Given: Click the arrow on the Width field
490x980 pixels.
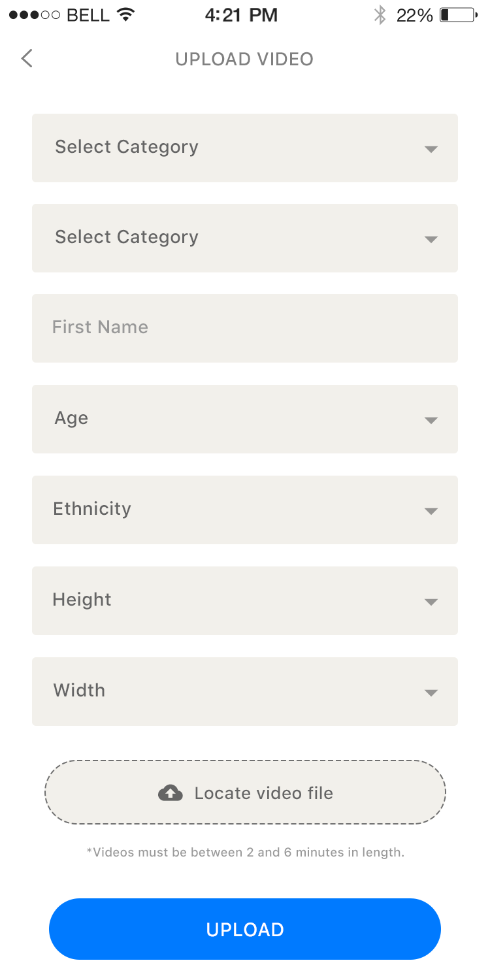Looking at the screenshot, I should pyautogui.click(x=431, y=693).
